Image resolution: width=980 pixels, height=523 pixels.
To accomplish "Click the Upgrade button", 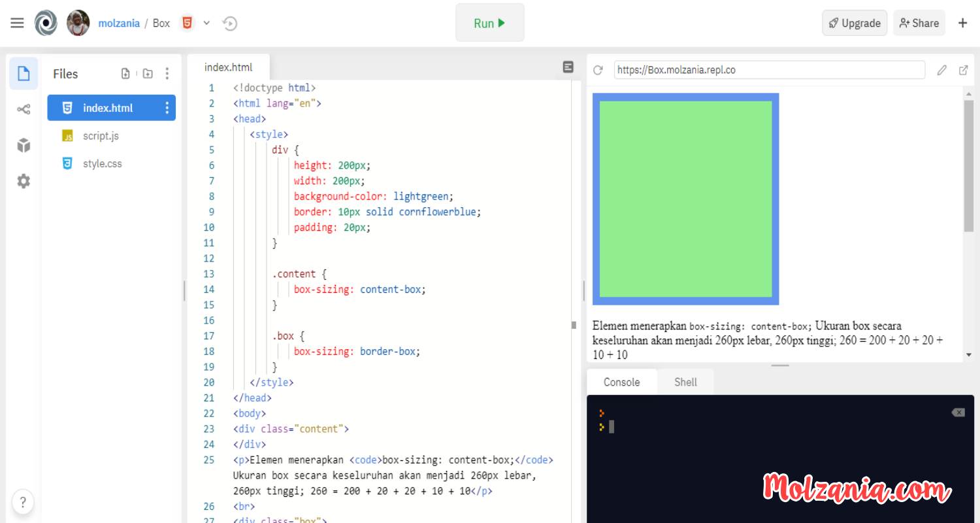I will click(x=855, y=23).
